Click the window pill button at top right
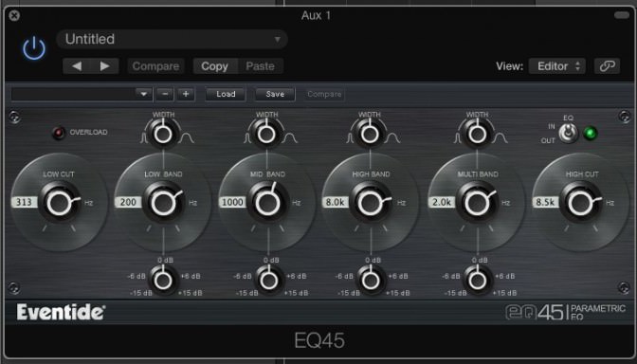 (x=622, y=15)
